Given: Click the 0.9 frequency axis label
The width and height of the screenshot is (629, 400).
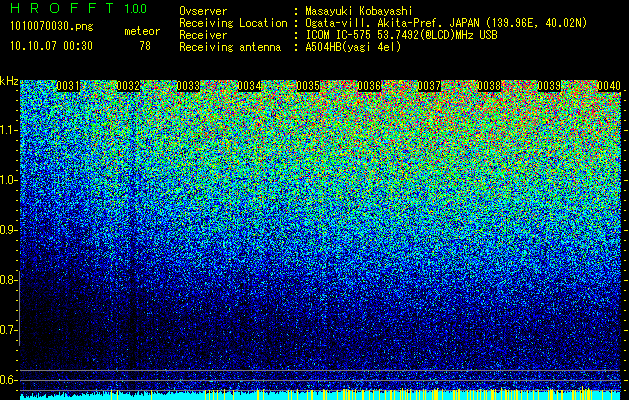Looking at the screenshot, I should (8, 230).
